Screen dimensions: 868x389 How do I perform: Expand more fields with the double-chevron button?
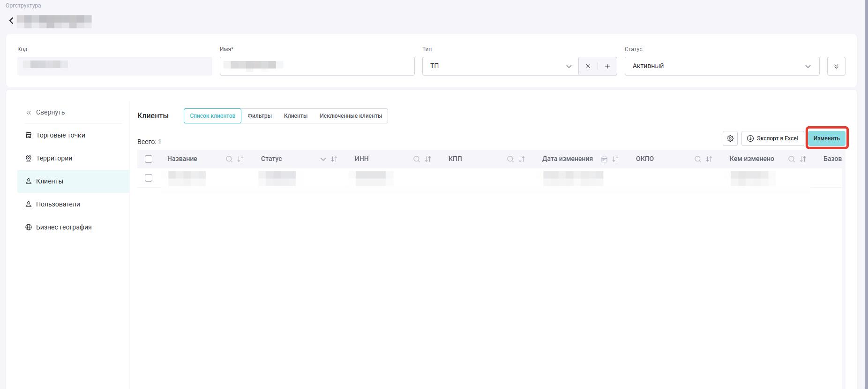tap(836, 66)
